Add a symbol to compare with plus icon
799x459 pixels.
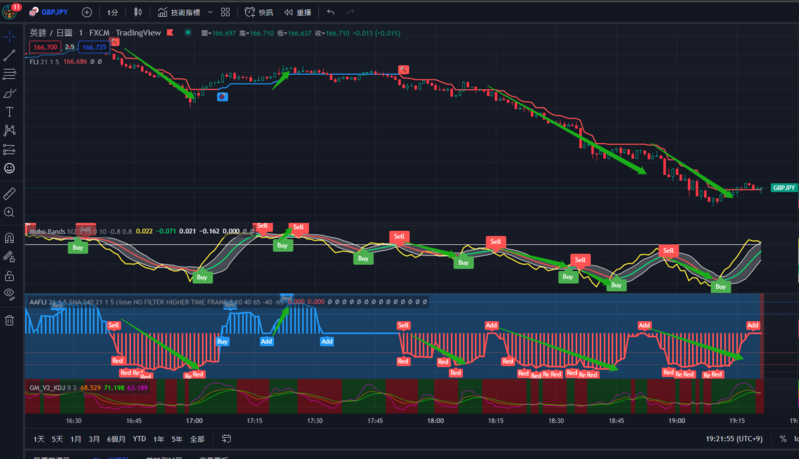coord(87,12)
